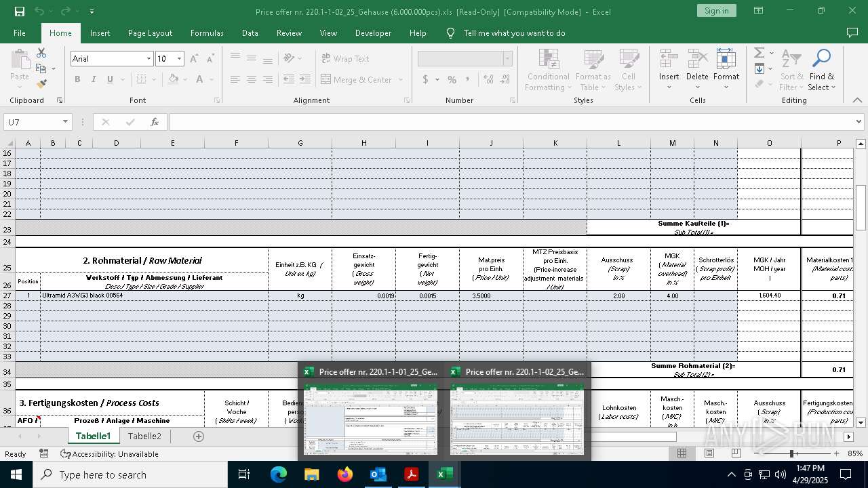Image resolution: width=868 pixels, height=488 pixels.
Task: Switch to Data tab
Action: pos(250,33)
